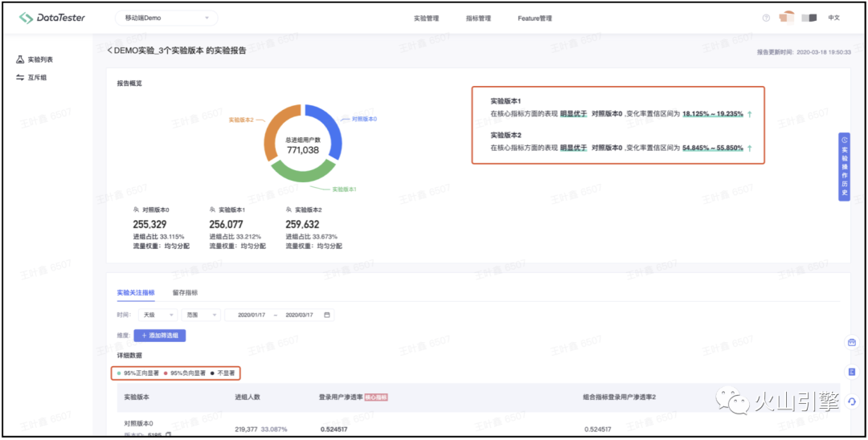Click the 不显著 legend item
The height and width of the screenshot is (440, 868).
[223, 373]
